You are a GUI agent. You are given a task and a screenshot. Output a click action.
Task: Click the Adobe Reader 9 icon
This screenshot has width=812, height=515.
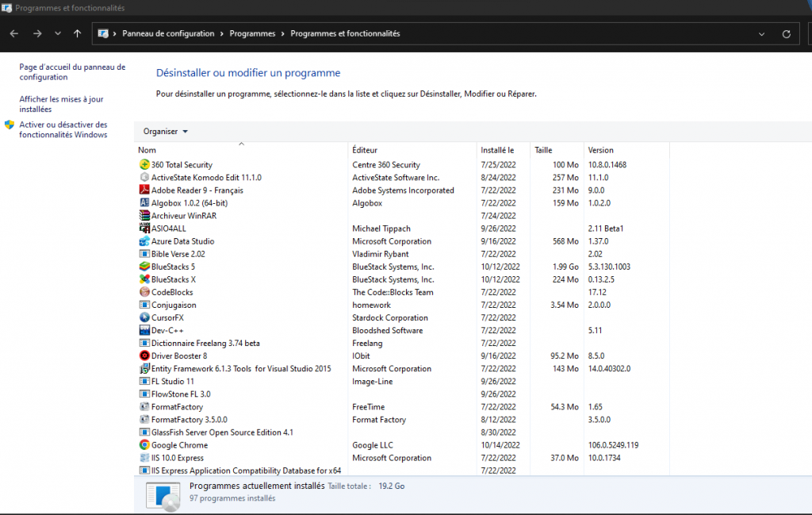[x=144, y=190]
